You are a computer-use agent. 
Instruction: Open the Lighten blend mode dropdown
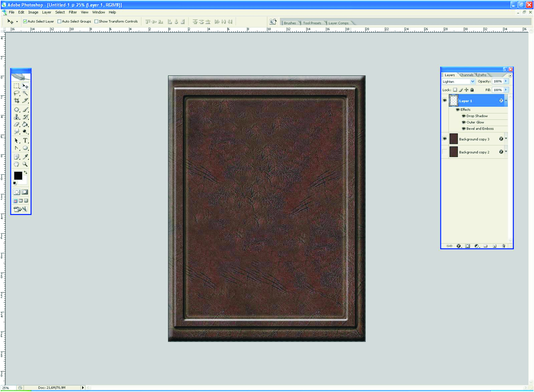(x=472, y=81)
